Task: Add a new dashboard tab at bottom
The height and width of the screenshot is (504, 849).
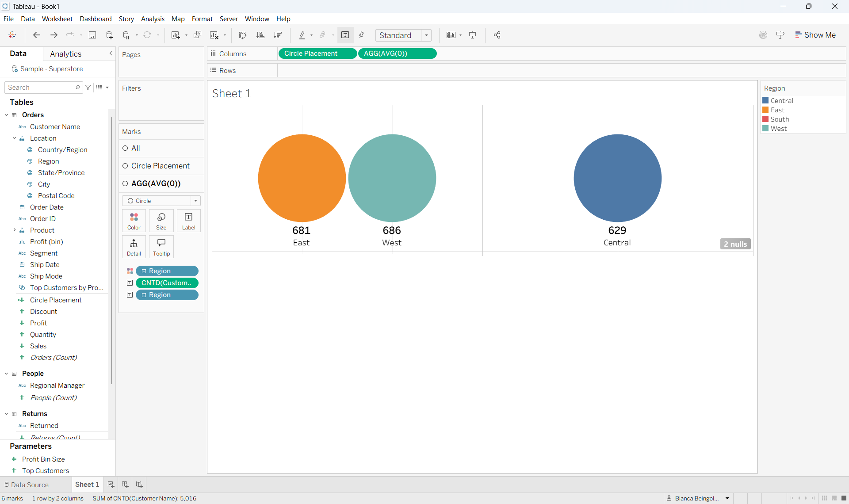Action: (125, 485)
